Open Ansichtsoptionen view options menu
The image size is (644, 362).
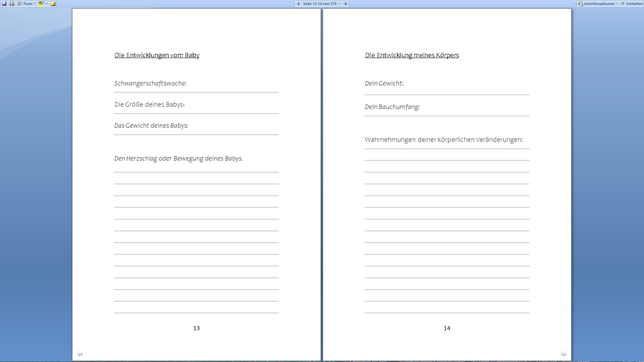pos(597,4)
